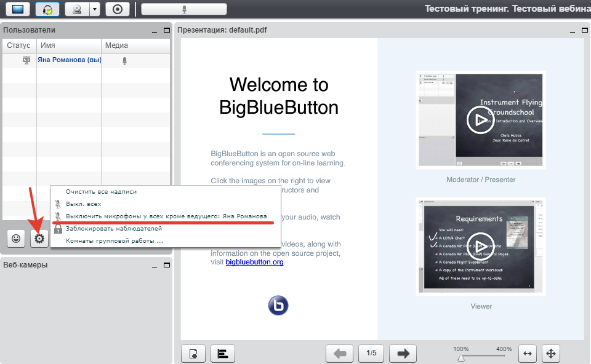
Task: Click the start poll button
Action: 223,354
